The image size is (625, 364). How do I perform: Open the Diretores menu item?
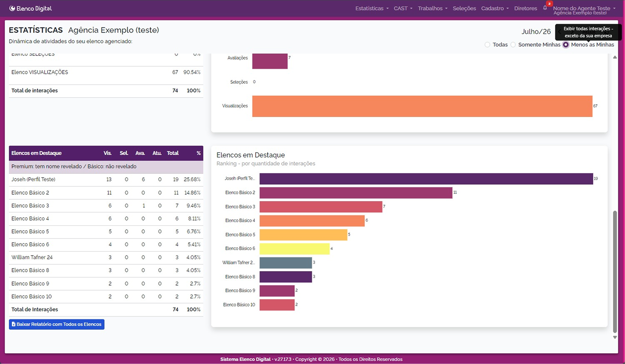525,8
